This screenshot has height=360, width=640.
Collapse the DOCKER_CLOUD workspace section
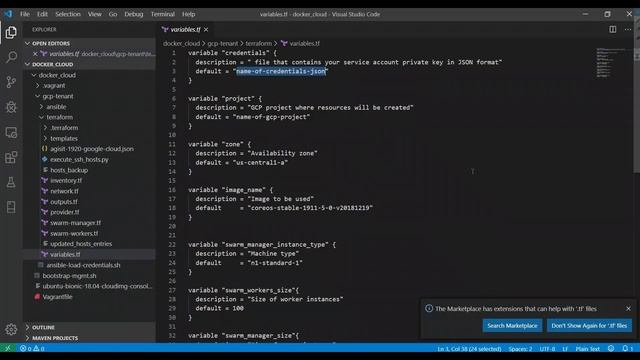pos(27,64)
